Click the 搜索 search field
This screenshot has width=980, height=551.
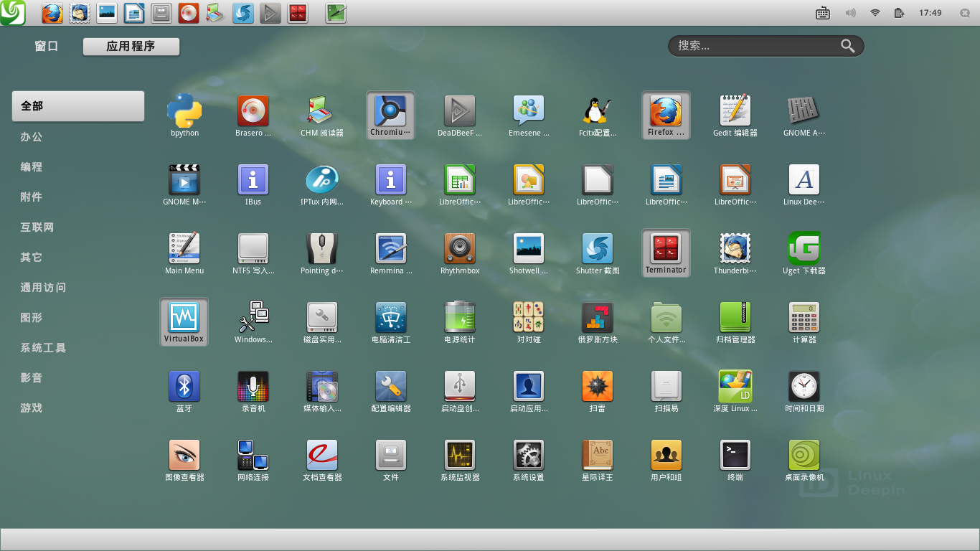(x=765, y=46)
